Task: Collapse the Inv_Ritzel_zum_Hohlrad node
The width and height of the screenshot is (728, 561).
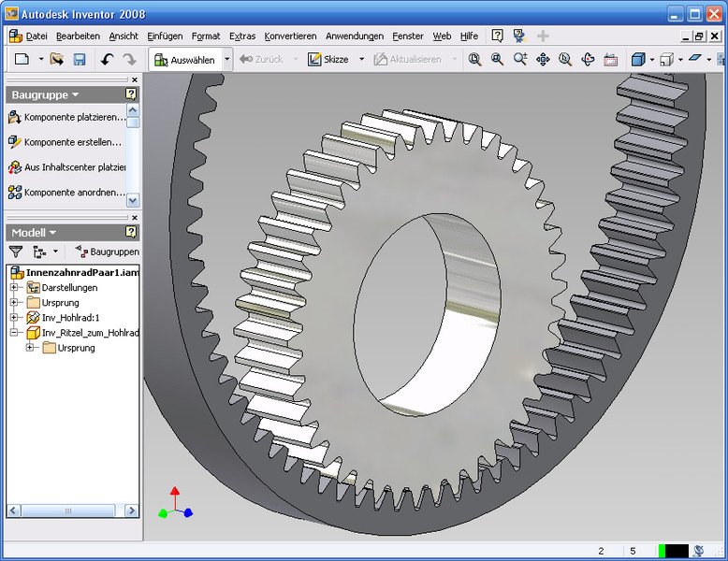Action: pyautogui.click(x=14, y=333)
